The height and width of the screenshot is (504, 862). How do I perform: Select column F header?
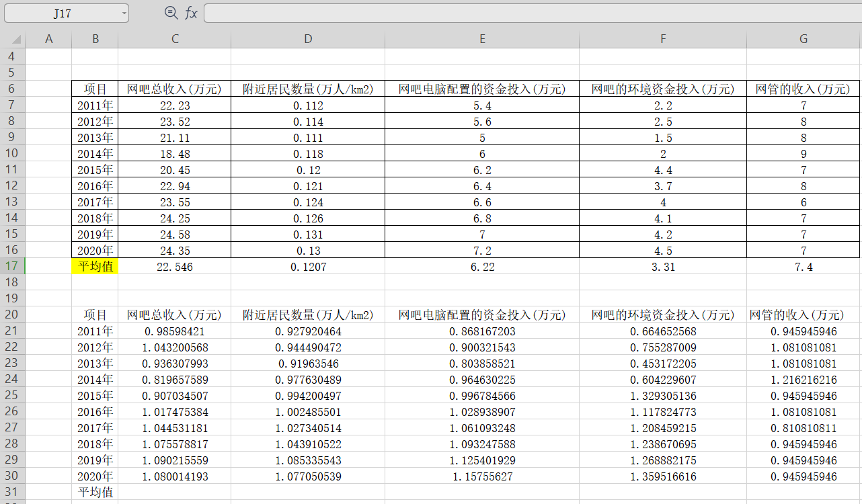(x=663, y=40)
